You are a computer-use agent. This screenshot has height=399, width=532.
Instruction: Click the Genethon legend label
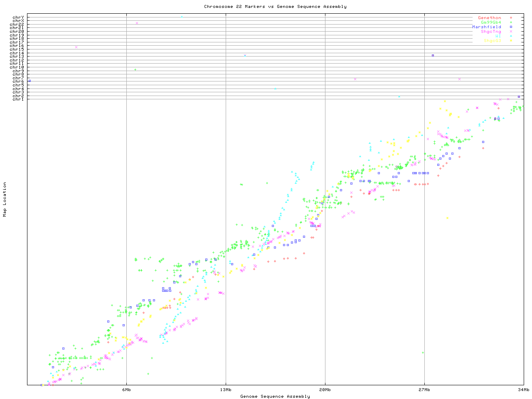tap(489, 18)
